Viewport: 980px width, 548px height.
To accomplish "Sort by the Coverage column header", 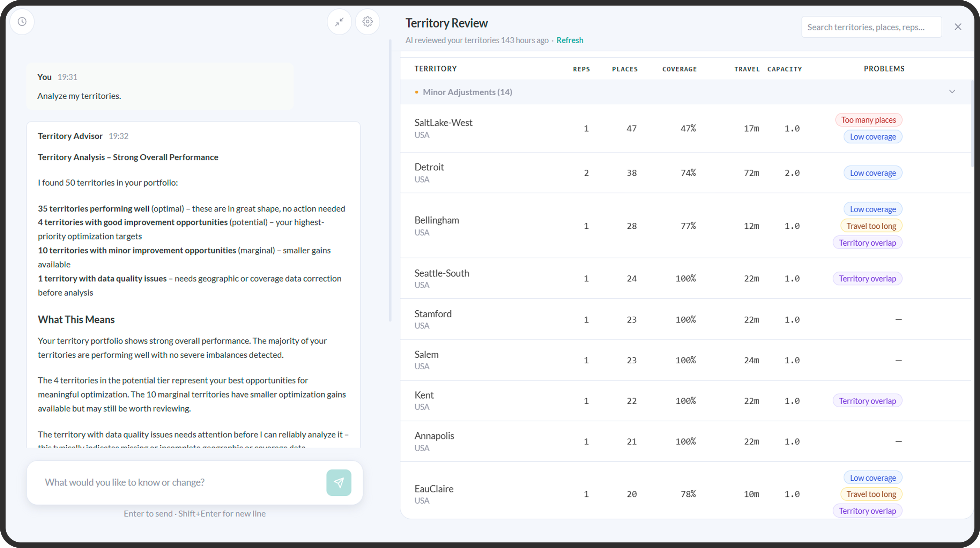I will (x=680, y=69).
